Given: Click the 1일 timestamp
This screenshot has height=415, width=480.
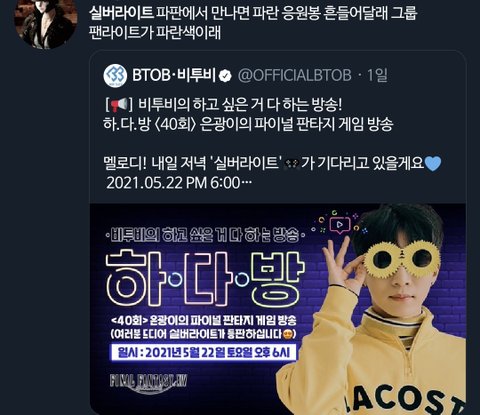Looking at the screenshot, I should pyautogui.click(x=377, y=76).
